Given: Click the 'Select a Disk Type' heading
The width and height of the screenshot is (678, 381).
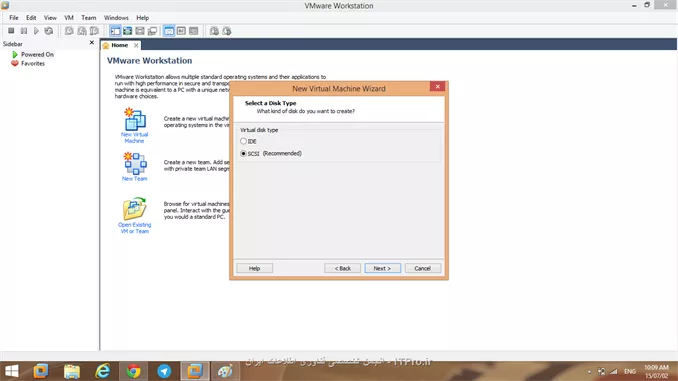Looking at the screenshot, I should click(271, 103).
